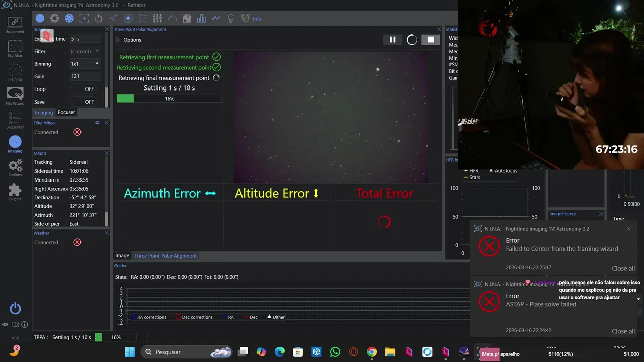Click the Gain input field showing 121
Viewport: 644px width, 362px height.
pyautogui.click(x=85, y=76)
